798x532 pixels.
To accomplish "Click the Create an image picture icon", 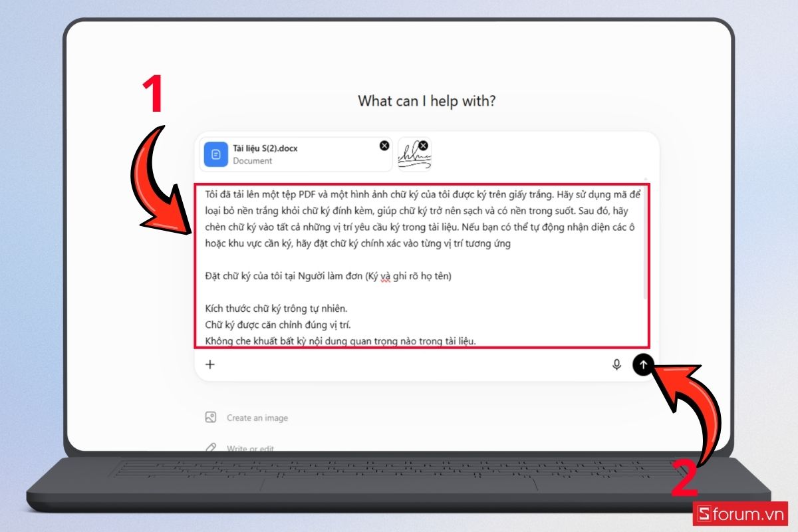I will click(x=211, y=418).
